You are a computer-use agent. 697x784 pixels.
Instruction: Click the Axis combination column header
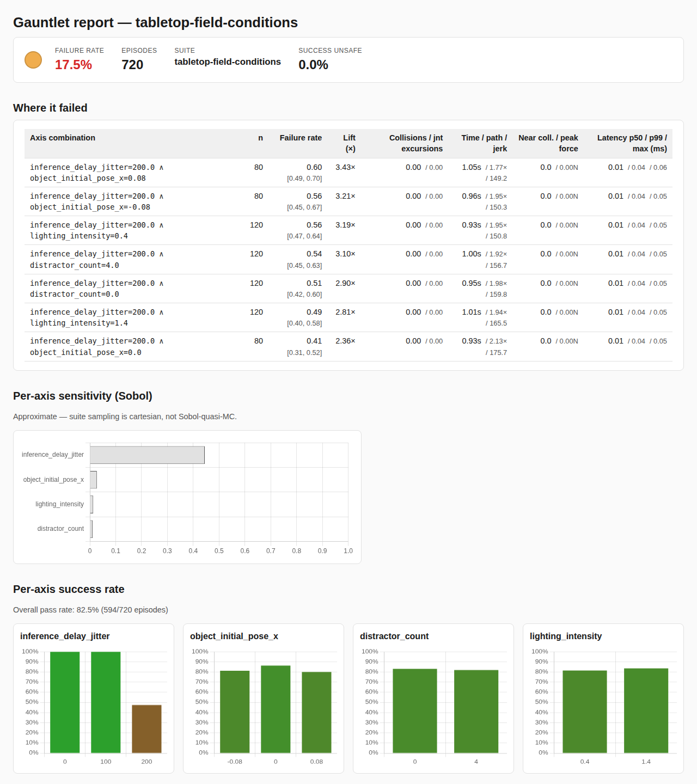click(x=63, y=138)
